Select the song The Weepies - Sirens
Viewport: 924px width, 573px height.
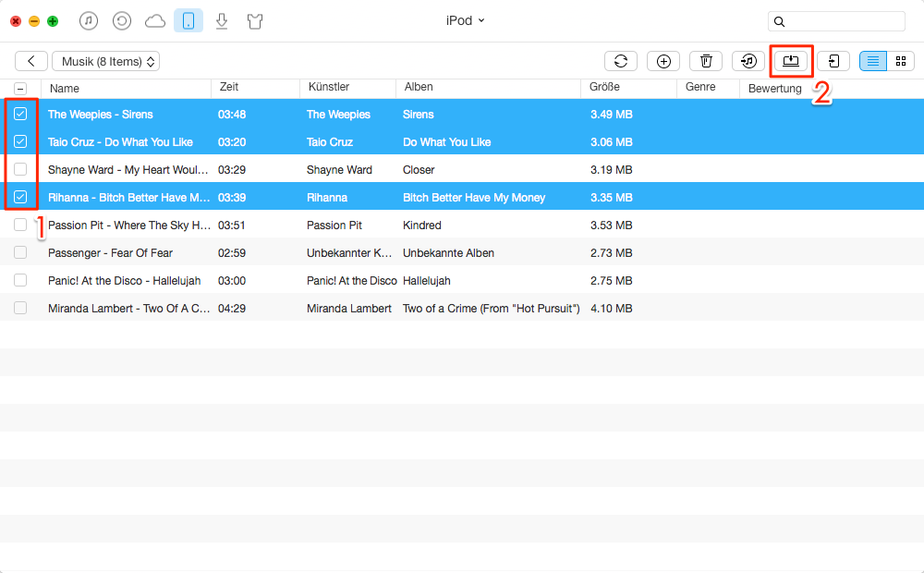(100, 115)
